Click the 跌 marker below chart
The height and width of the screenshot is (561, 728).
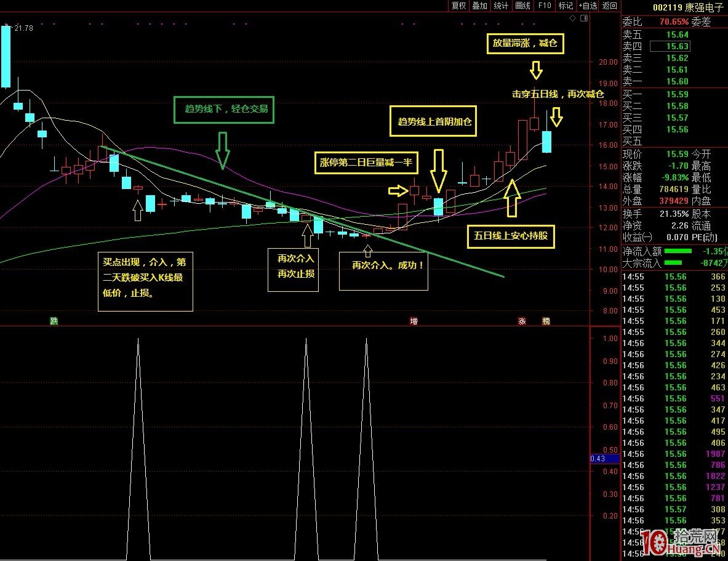54,321
